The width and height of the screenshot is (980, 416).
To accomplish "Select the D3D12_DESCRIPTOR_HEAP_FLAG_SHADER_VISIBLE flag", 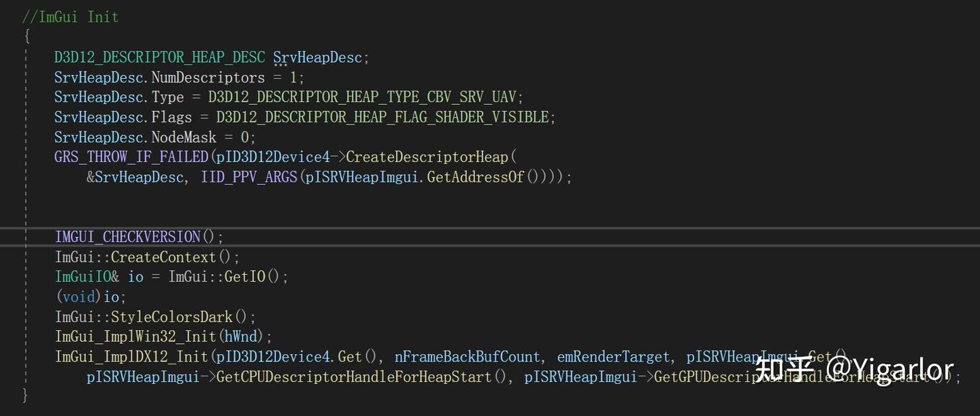I will [x=382, y=117].
